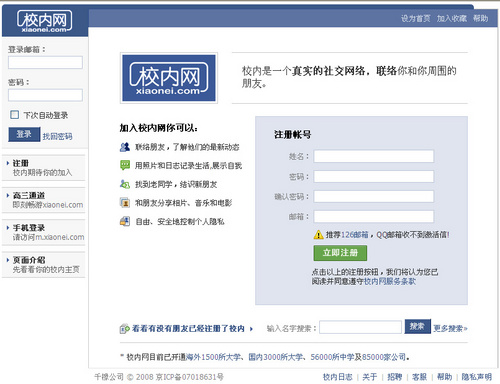This screenshot has height=384, width=500.
Task: Click the green 立即注册 button
Action: point(340,253)
